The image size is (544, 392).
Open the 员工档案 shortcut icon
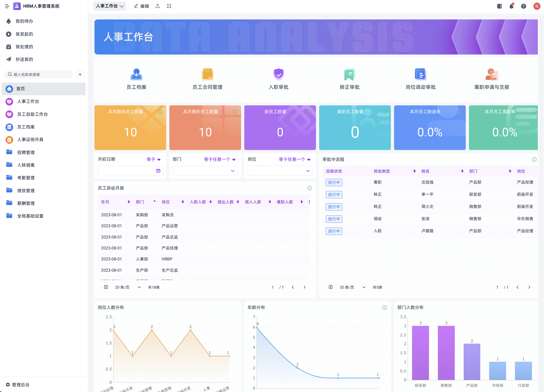click(136, 74)
